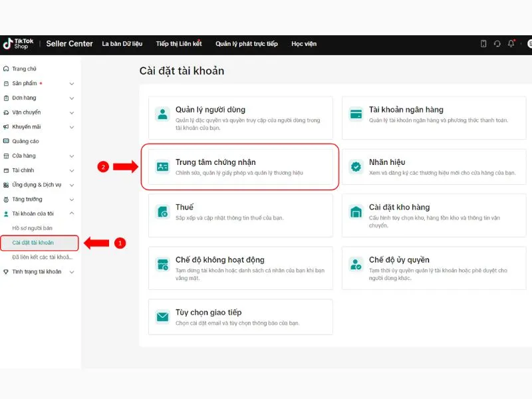This screenshot has height=399, width=532.
Task: Open Tài khoản ngân hàng card title
Action: click(x=406, y=110)
